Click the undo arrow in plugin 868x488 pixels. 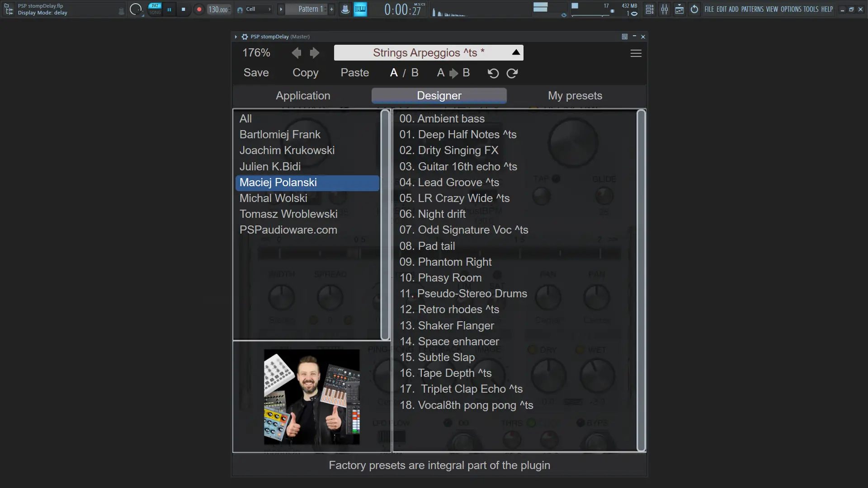coord(493,73)
